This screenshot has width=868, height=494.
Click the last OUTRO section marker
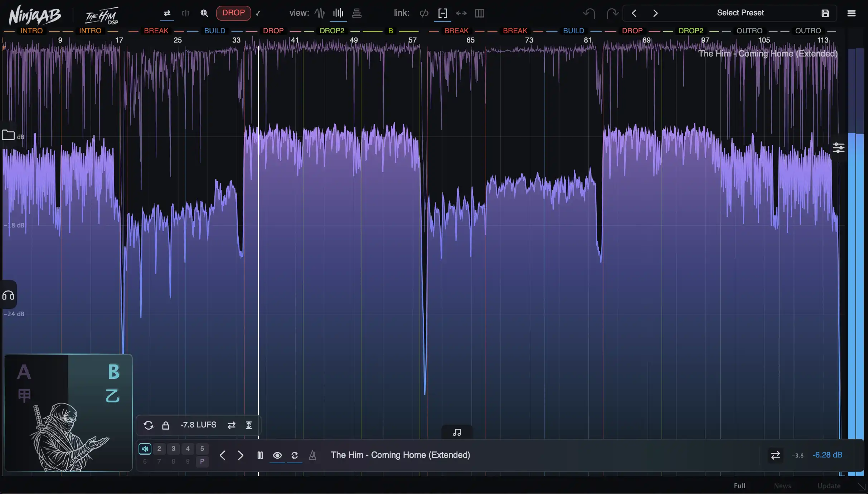click(808, 31)
